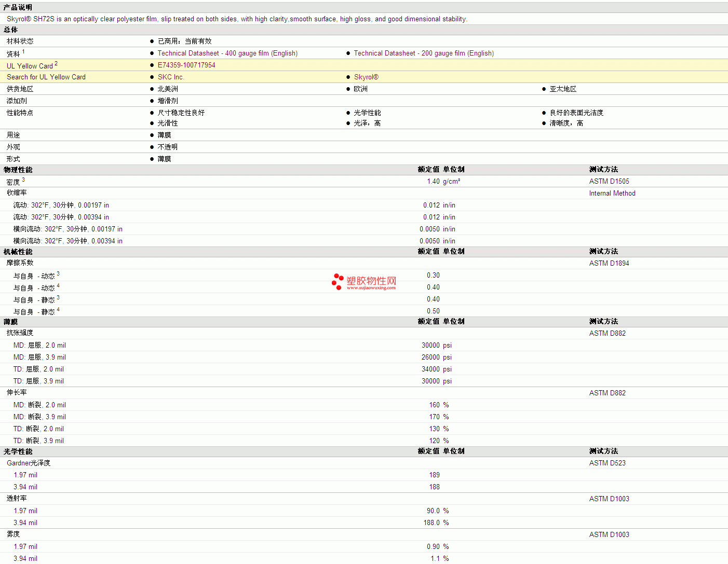Screen dimensions: 728x564
Task: Click the UL Yellow Card label link
Action: pos(30,66)
